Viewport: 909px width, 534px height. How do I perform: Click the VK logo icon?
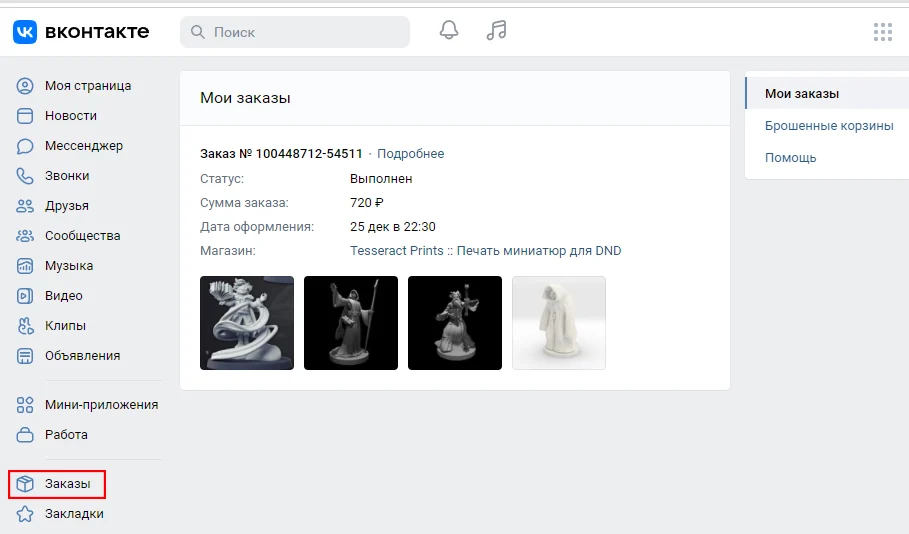click(x=25, y=31)
